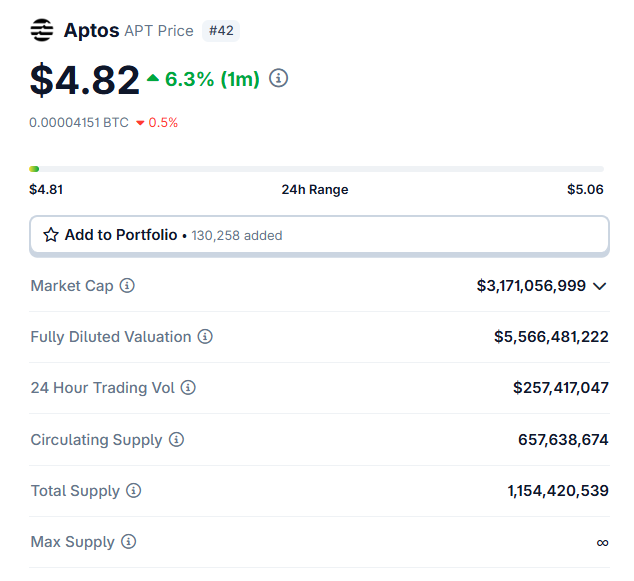Click the Total Supply label

(x=75, y=491)
